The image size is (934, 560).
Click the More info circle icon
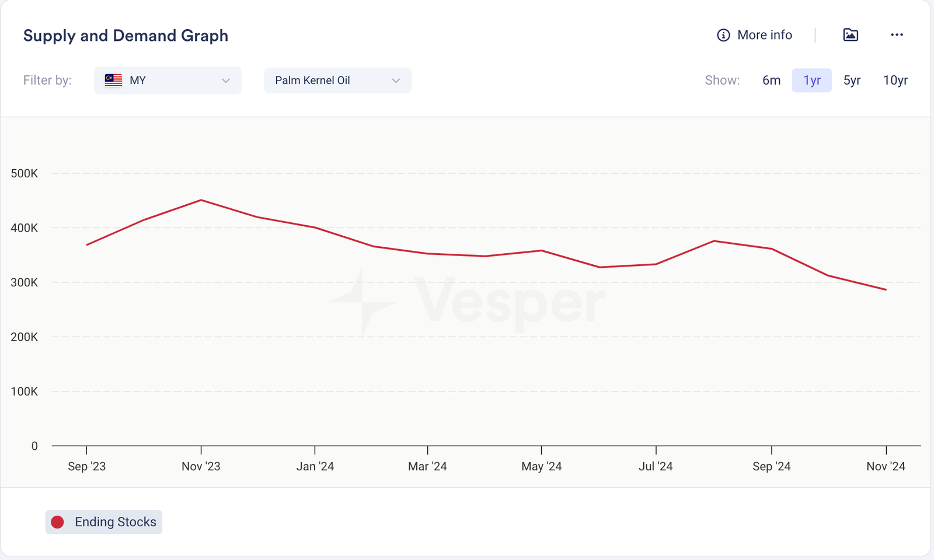pyautogui.click(x=723, y=35)
